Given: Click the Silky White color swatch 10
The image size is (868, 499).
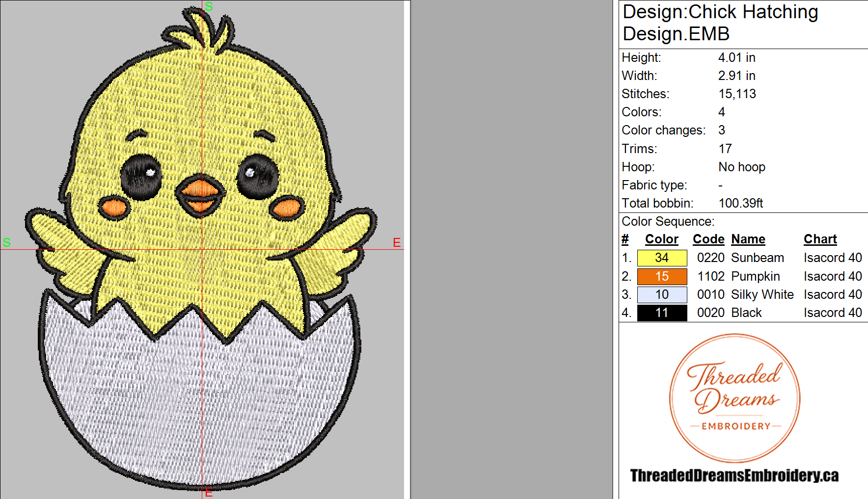Looking at the screenshot, I should click(x=662, y=294).
